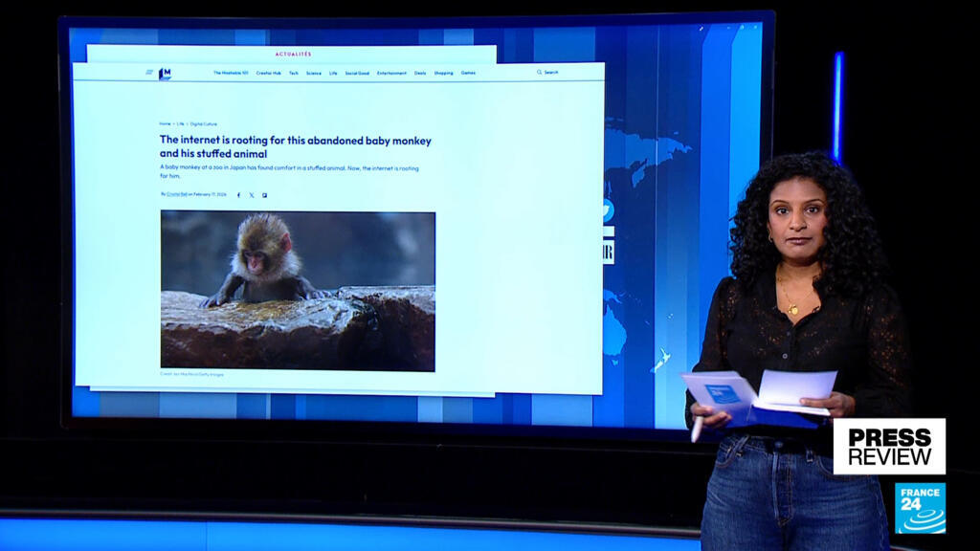This screenshot has height=551, width=980.
Task: Click the Press Review badge
Action: tap(888, 446)
